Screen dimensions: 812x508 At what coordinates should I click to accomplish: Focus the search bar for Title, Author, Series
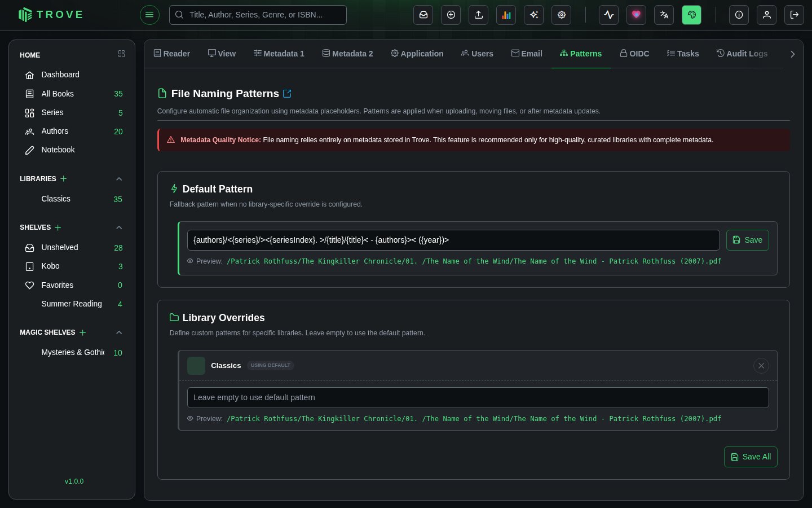point(258,15)
